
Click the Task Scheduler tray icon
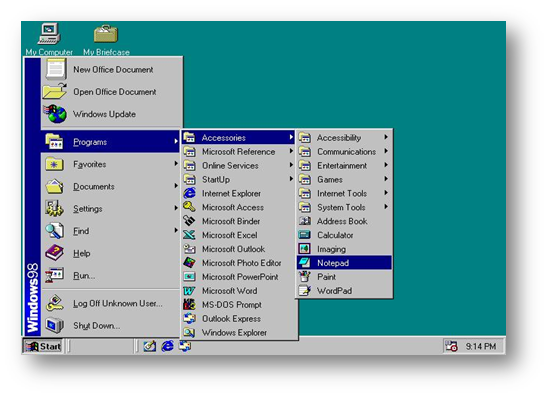pyautogui.click(x=451, y=346)
